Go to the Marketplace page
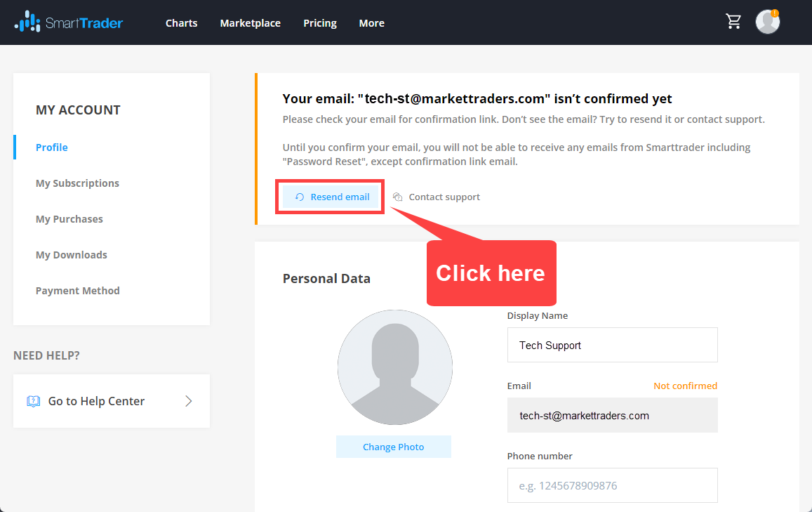This screenshot has height=512, width=812. (x=250, y=23)
